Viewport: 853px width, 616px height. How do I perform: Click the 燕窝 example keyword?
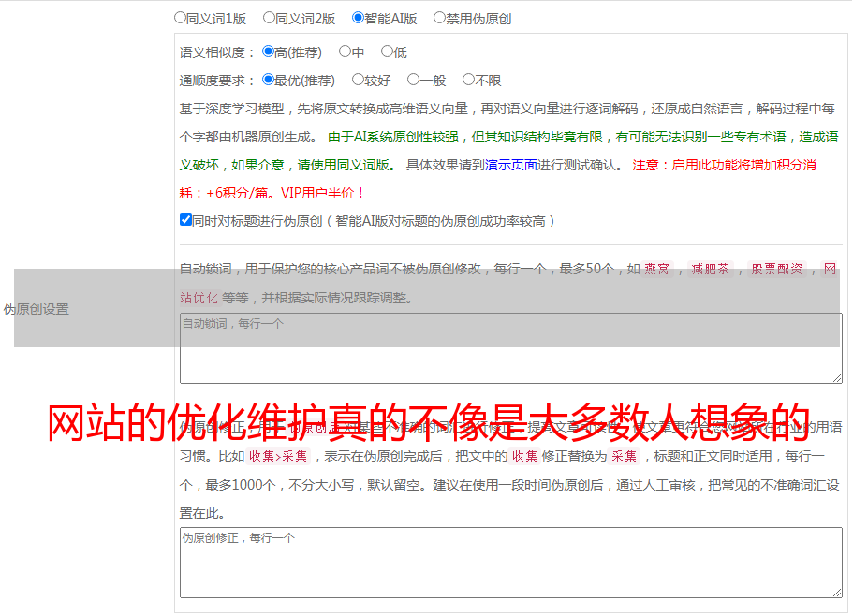click(x=656, y=269)
